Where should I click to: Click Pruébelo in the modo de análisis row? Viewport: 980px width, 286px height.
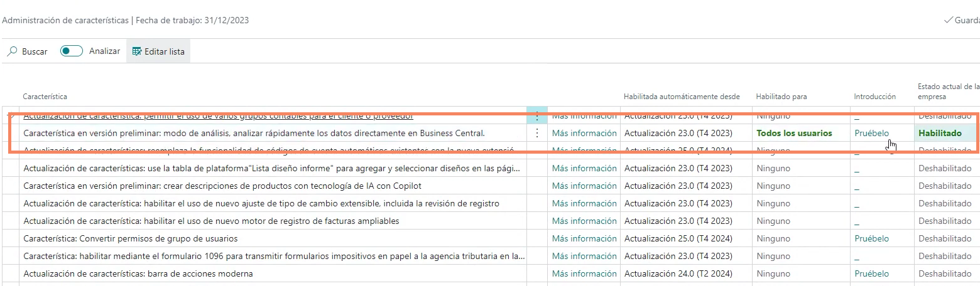click(x=871, y=133)
